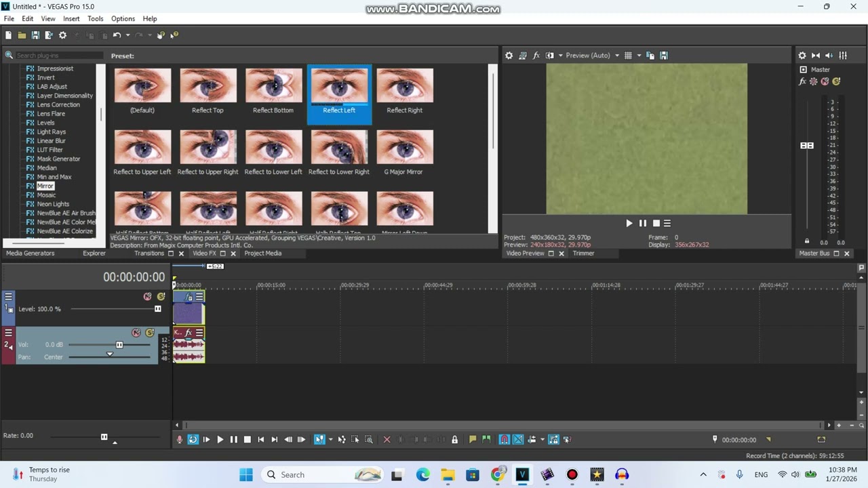Select the Lens Flare plug-in

51,114
